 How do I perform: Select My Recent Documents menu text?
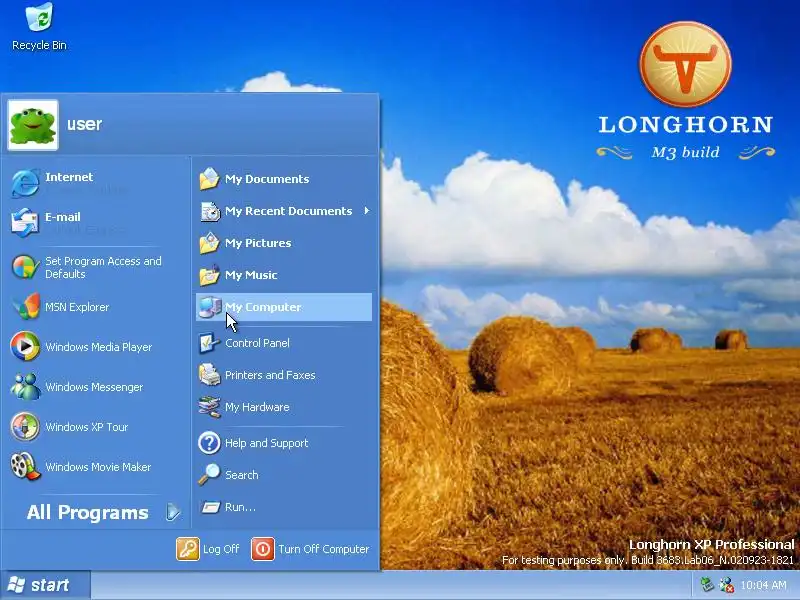[x=288, y=211]
